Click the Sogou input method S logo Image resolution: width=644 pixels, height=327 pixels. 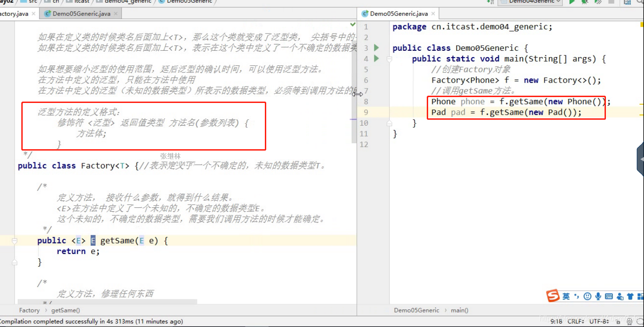(x=553, y=296)
